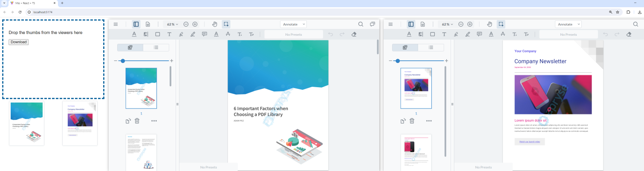This screenshot has height=171, width=644.
Task: Select the Underline tool in the right viewer
Action: 409,34
